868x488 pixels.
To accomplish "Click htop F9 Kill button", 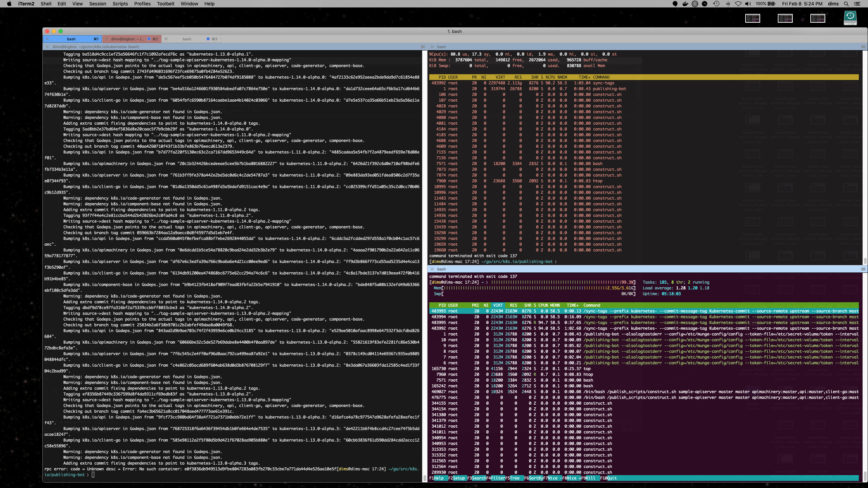I will click(x=590, y=478).
